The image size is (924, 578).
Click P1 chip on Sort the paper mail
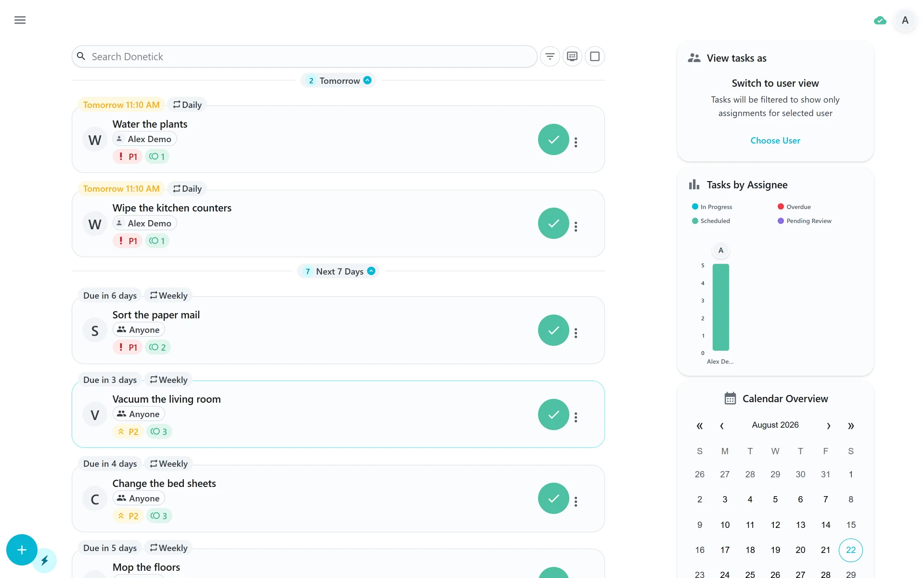(128, 347)
